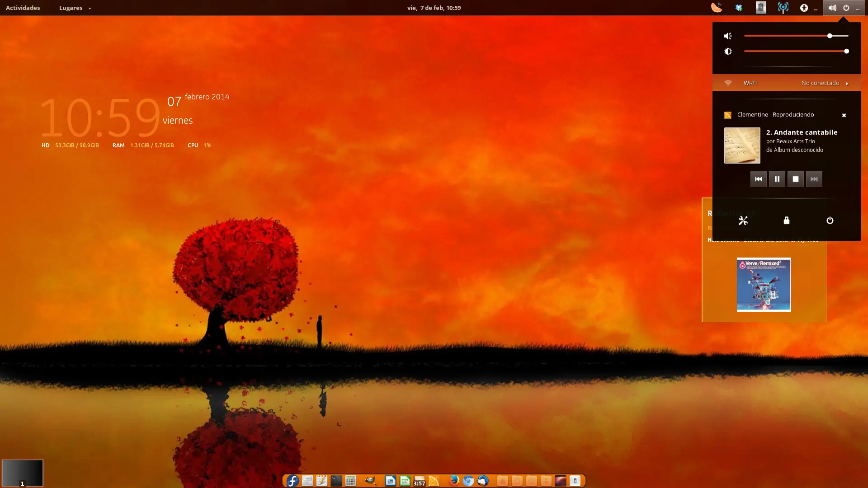
Task: Open Clementine from the dock
Action: coord(434,481)
